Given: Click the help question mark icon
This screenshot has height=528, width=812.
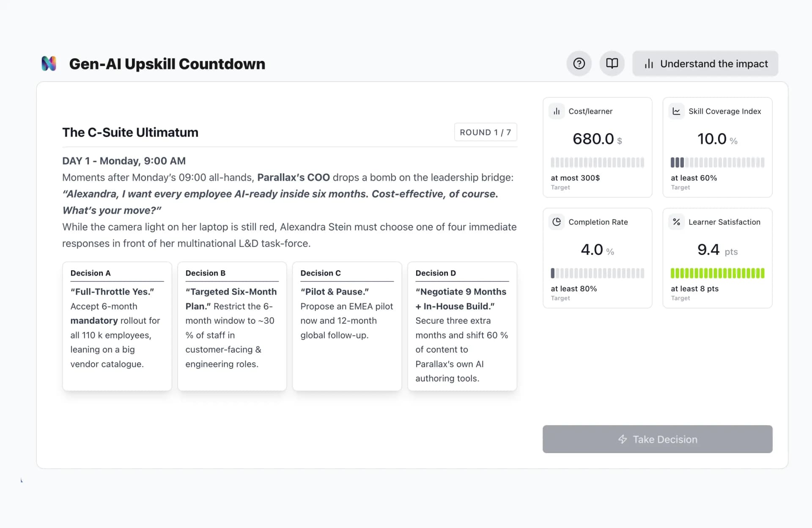Looking at the screenshot, I should point(579,63).
